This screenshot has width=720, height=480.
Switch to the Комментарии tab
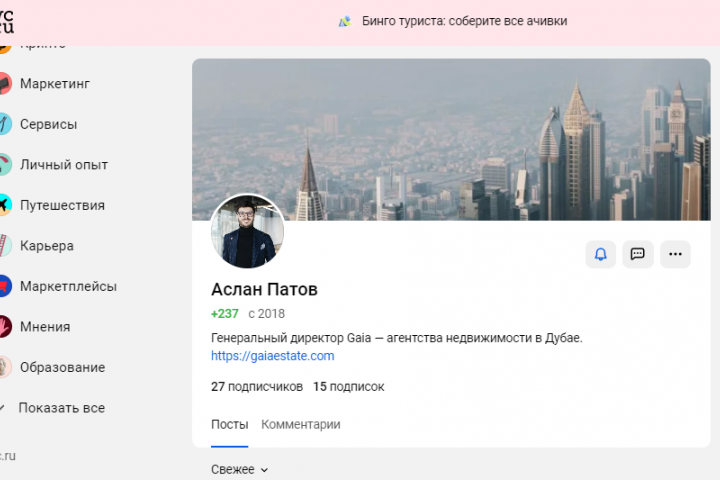[301, 424]
